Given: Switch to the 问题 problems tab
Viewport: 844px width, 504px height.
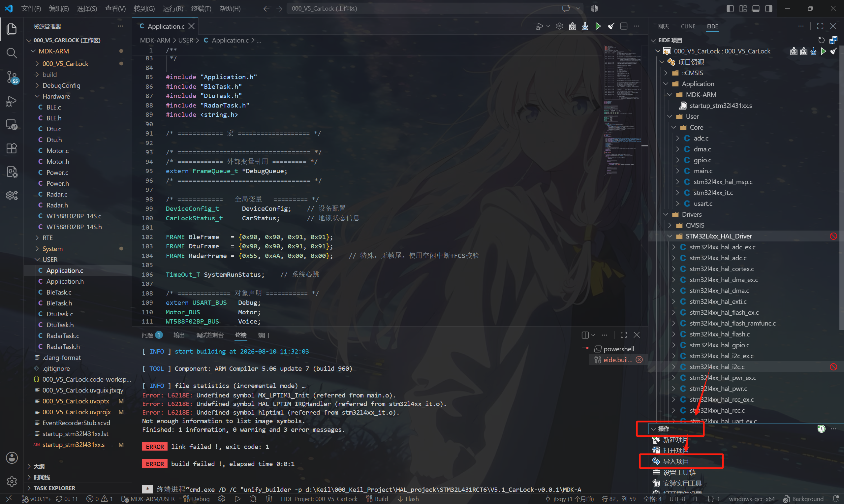Looking at the screenshot, I should (x=152, y=335).
